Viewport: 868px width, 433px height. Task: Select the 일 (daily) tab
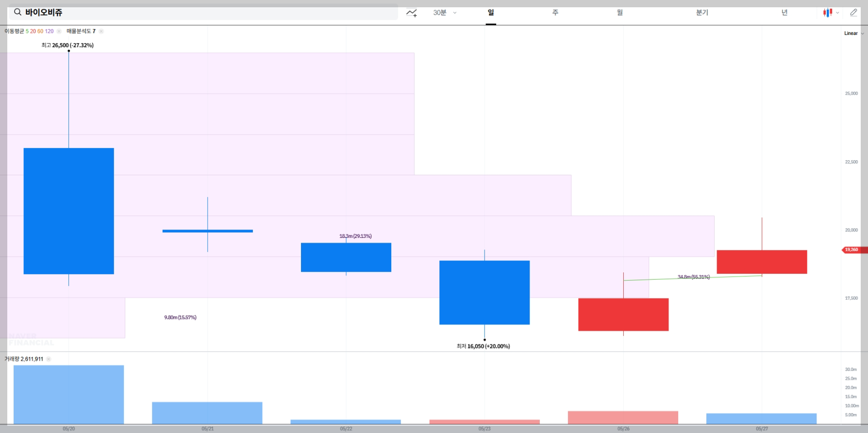click(491, 13)
